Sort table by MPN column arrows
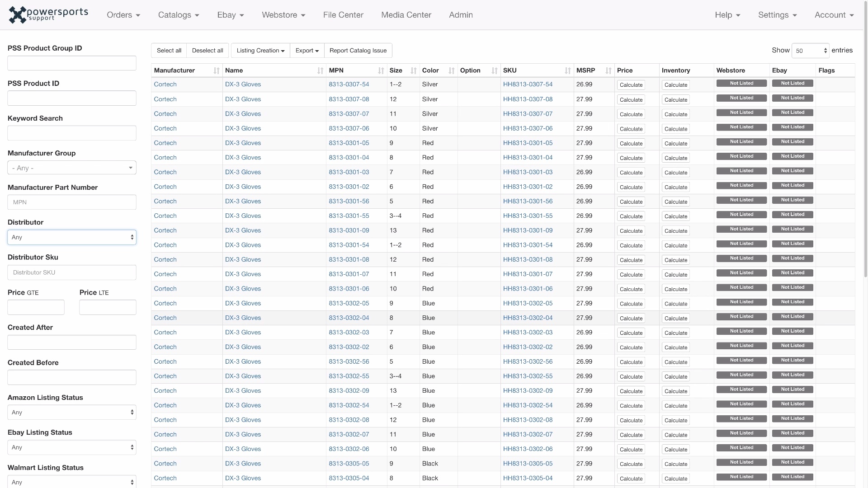The image size is (868, 488). (x=381, y=70)
